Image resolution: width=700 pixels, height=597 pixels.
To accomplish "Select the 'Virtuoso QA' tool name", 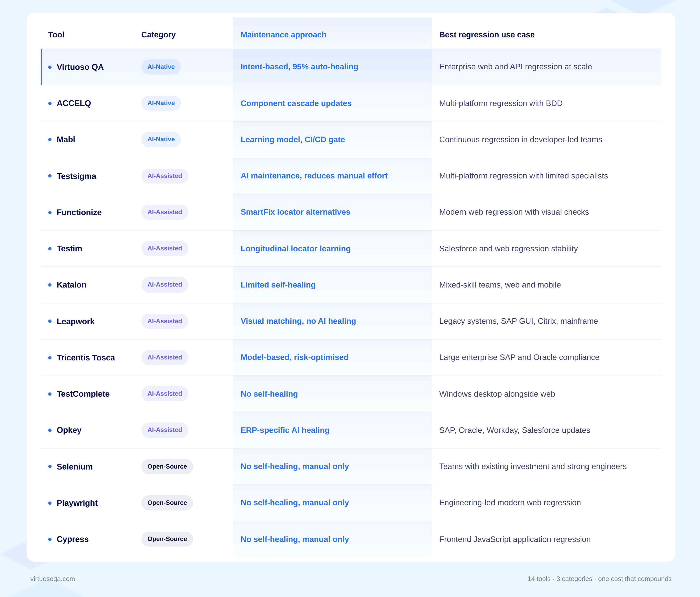I will pos(80,67).
